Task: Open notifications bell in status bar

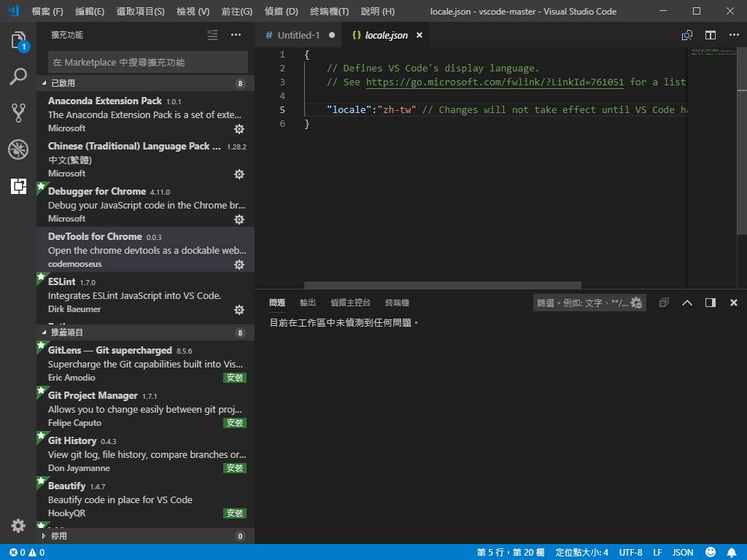Action: (x=732, y=553)
